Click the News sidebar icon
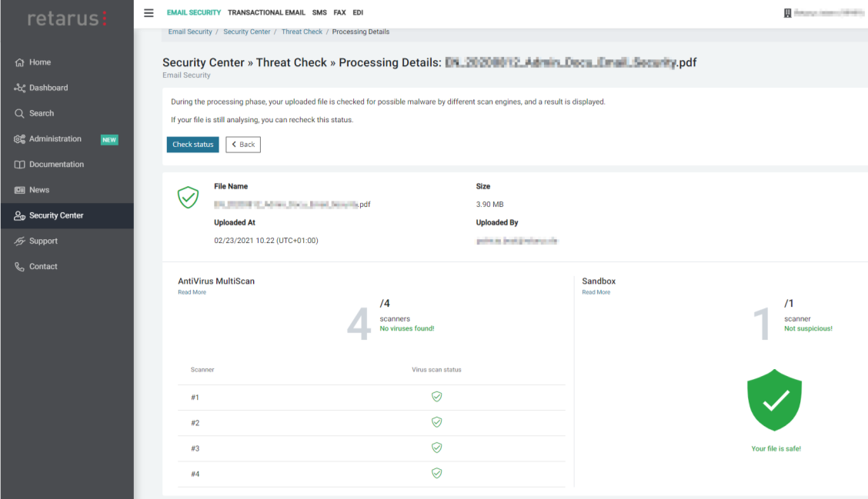 coord(20,190)
